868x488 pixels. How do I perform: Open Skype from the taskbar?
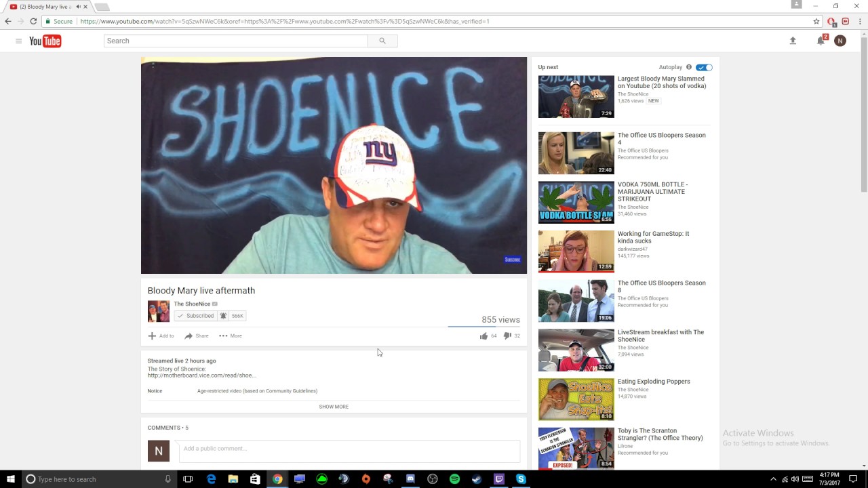tap(521, 479)
